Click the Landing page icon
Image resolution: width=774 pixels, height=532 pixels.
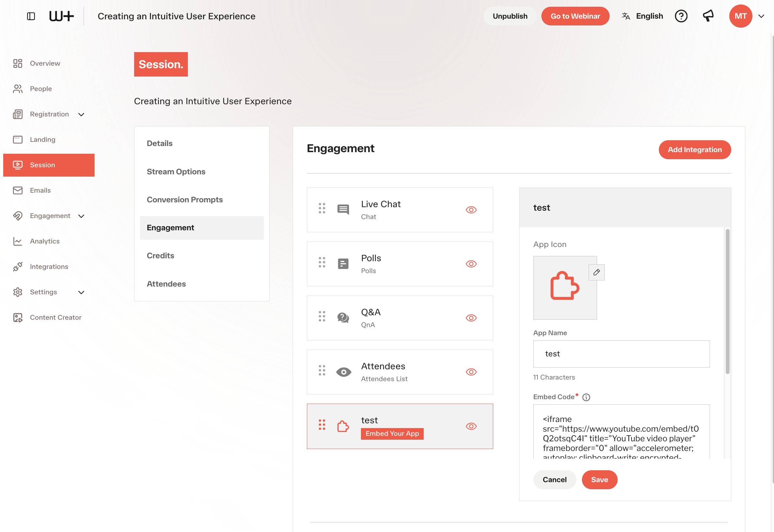click(18, 140)
